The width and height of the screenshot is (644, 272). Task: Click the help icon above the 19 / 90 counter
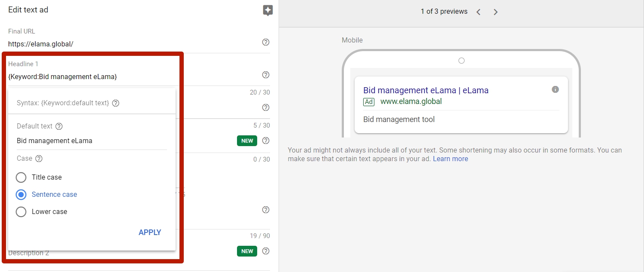click(x=266, y=210)
